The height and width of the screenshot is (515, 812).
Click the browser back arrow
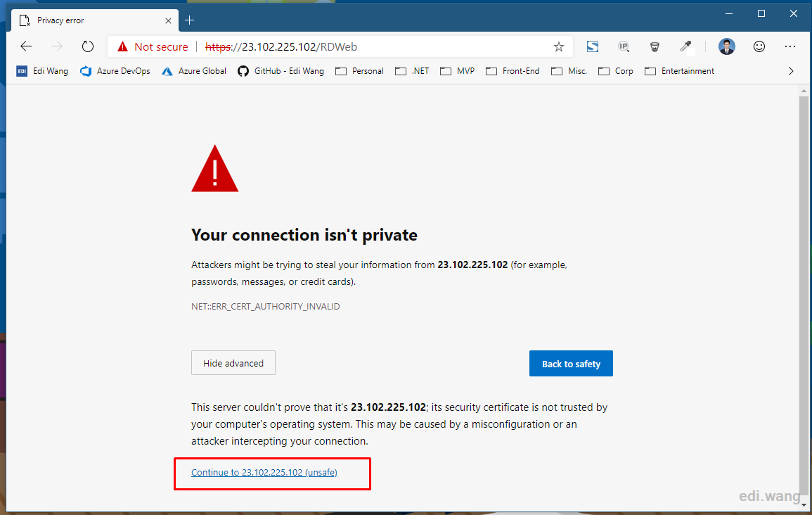click(x=26, y=46)
